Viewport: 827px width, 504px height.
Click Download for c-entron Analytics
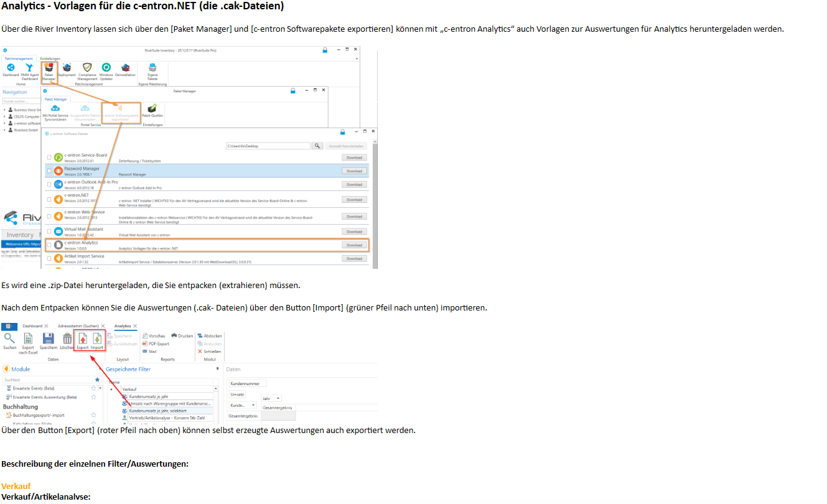353,245
